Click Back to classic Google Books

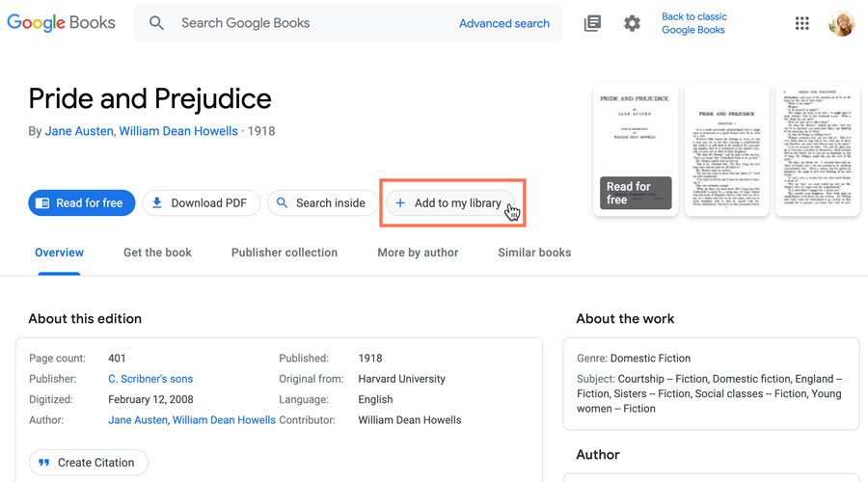tap(694, 23)
